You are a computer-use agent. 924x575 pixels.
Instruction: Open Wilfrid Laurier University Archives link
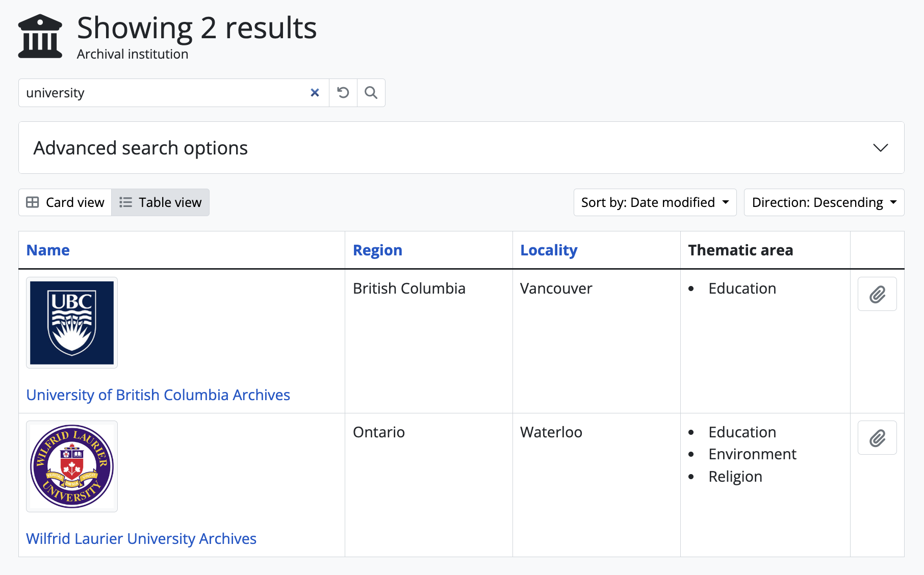pos(141,539)
